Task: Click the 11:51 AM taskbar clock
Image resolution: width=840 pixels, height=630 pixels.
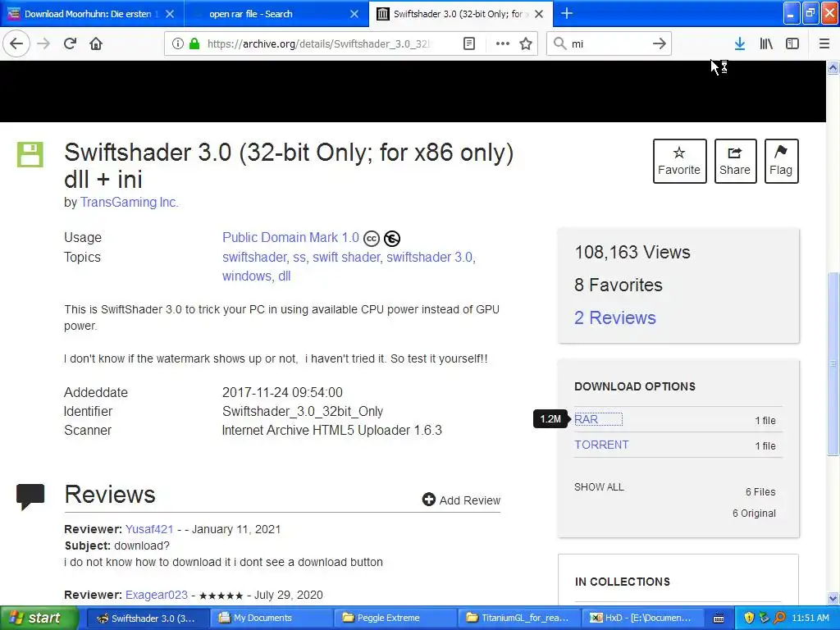Action: coord(810,618)
